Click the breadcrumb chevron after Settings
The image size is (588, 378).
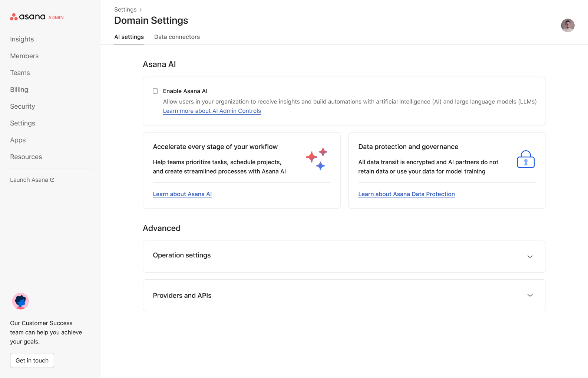(141, 10)
